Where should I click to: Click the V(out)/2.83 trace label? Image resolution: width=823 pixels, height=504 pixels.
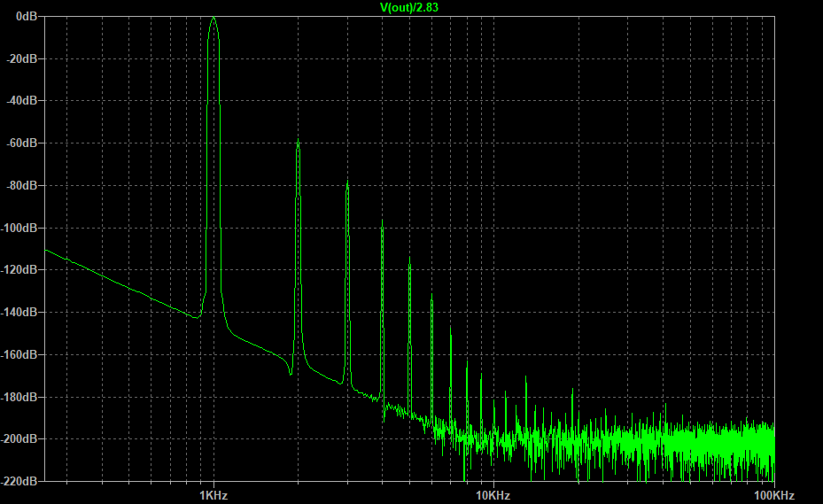pyautogui.click(x=409, y=7)
